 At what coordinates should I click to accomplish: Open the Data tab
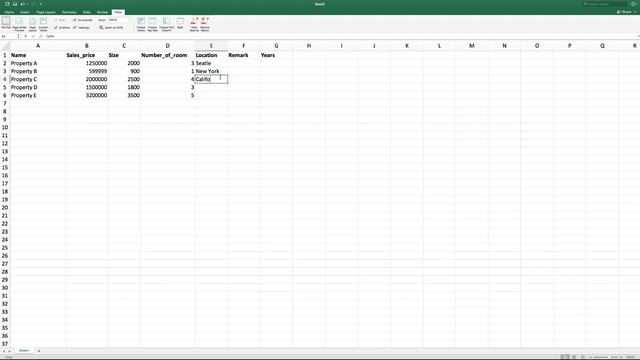(x=87, y=12)
